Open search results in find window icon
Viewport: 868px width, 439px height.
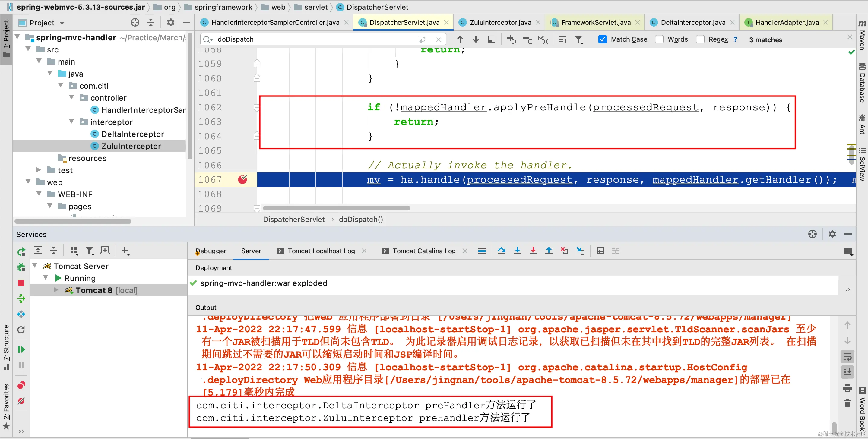[492, 39]
